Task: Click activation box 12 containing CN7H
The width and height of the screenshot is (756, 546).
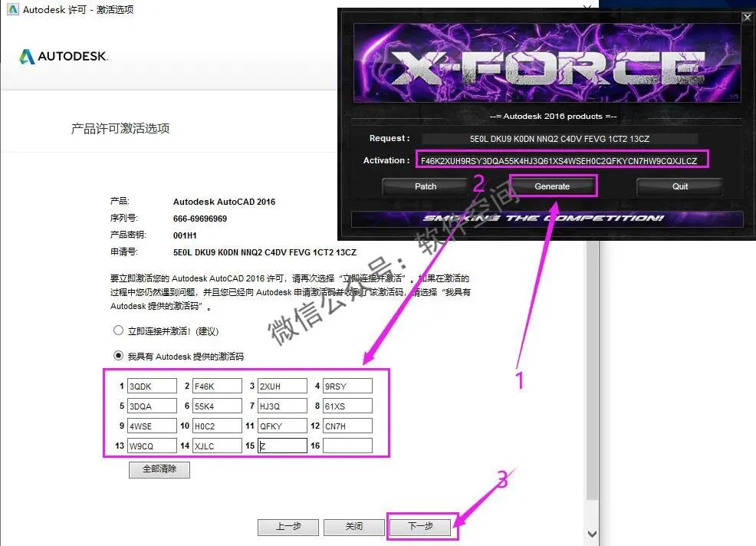Action: (x=347, y=426)
